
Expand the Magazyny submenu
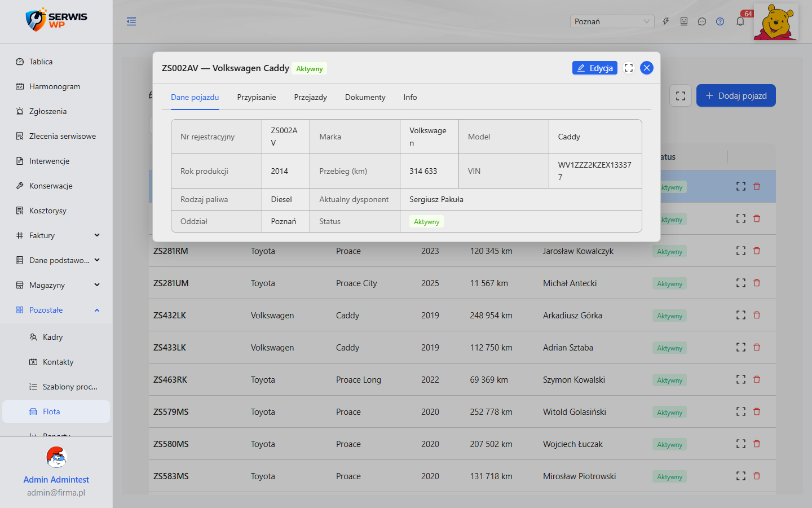tap(56, 285)
